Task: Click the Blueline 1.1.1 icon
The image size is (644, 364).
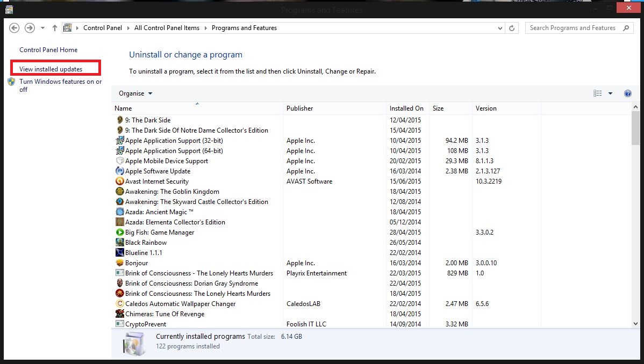Action: [x=119, y=252]
